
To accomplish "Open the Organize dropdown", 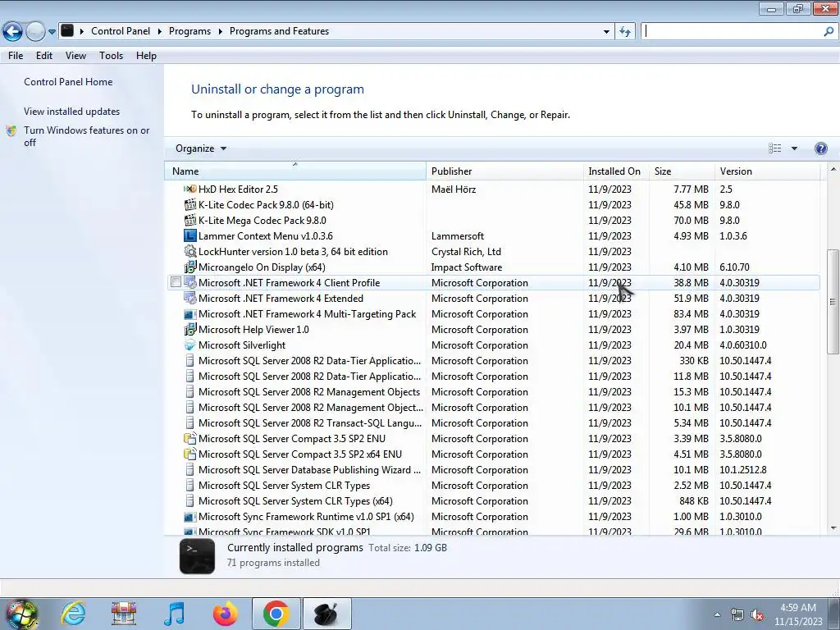I will pyautogui.click(x=200, y=148).
